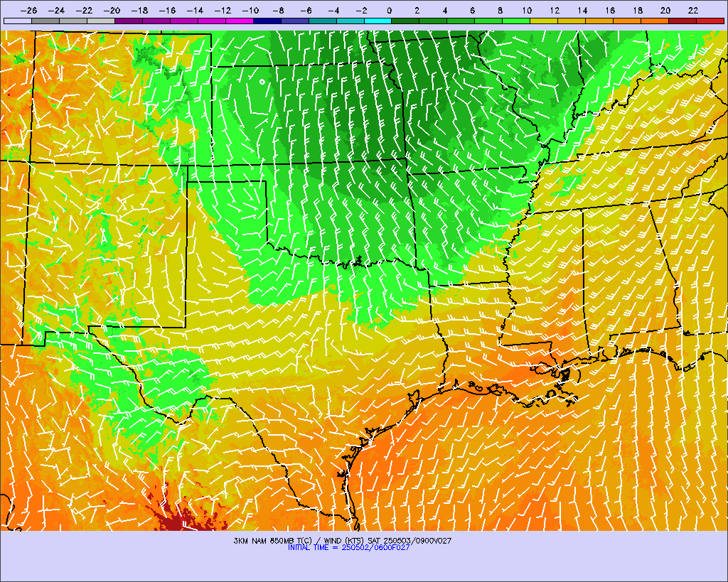The height and width of the screenshot is (582, 728).
Task: Click the "-12" legend label
Action: 223,10
